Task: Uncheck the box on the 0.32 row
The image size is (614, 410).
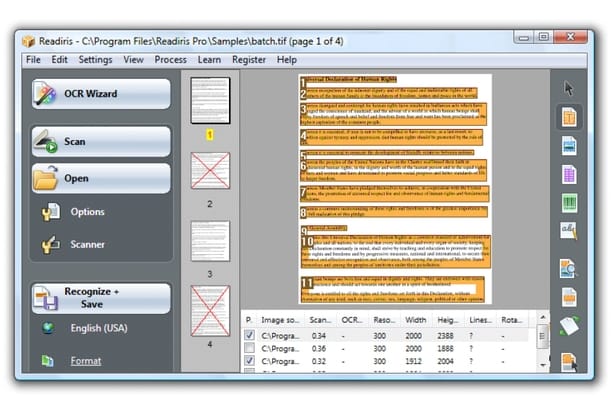Action: [x=249, y=361]
